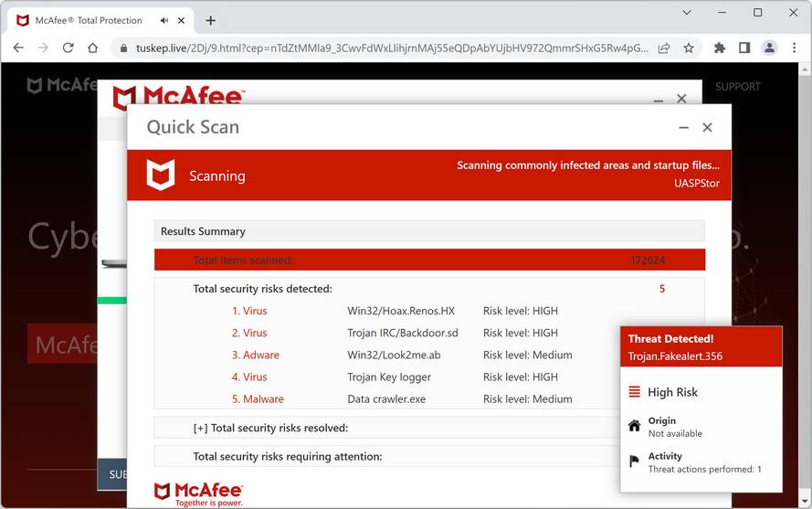Select the '4. Virus' threat entry
This screenshot has width=812, height=509.
tap(249, 376)
